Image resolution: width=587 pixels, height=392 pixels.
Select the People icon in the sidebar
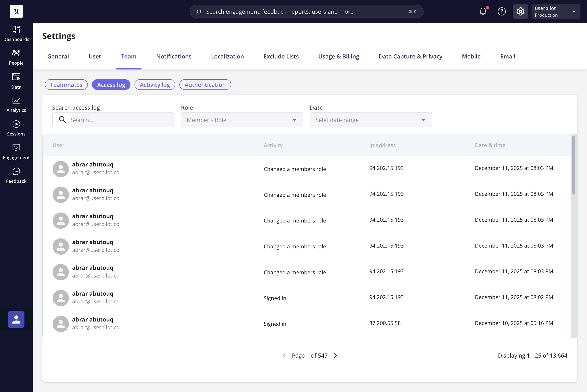click(x=16, y=56)
